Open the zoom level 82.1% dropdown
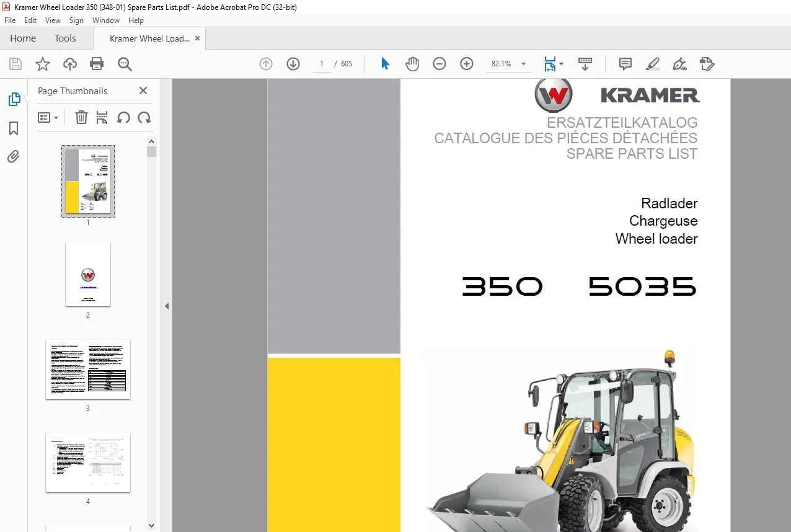The image size is (791, 532). [523, 64]
